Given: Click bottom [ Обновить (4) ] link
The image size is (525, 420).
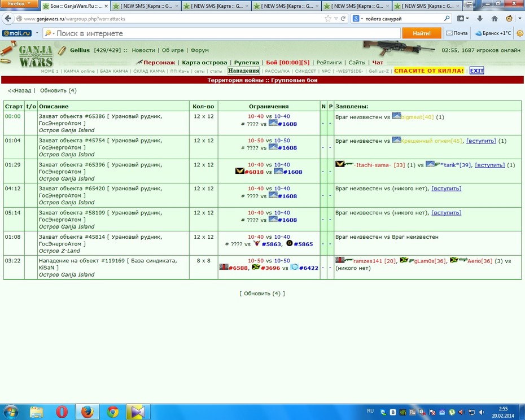Looking at the screenshot, I should (x=262, y=294).
